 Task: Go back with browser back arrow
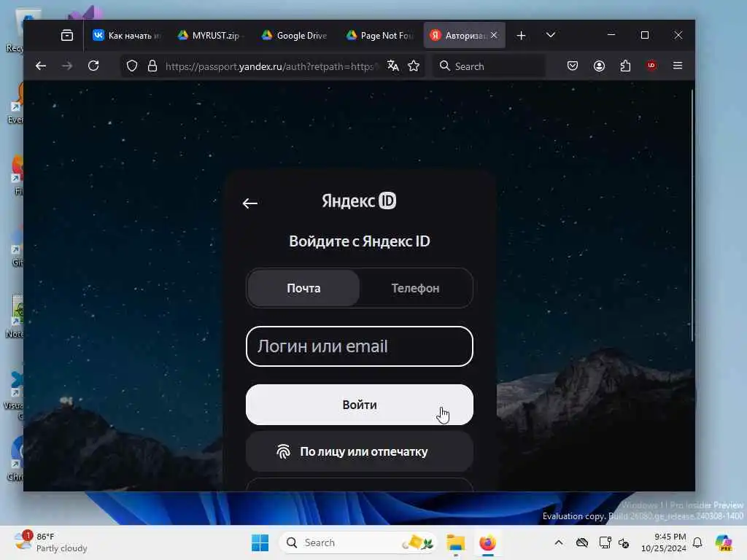(41, 66)
